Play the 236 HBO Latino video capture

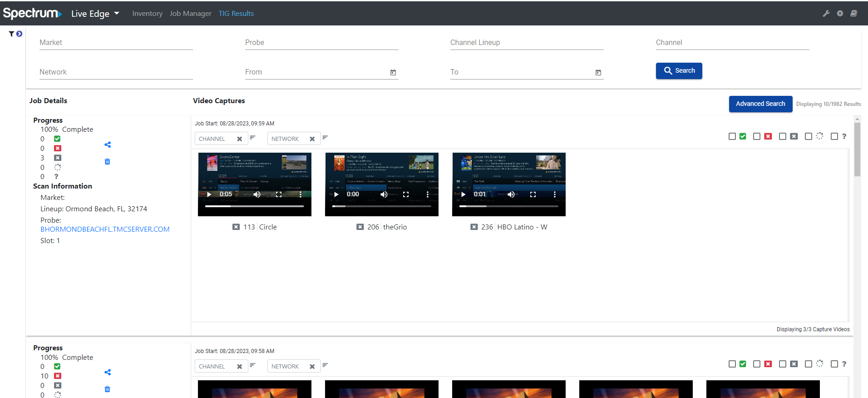[464, 194]
